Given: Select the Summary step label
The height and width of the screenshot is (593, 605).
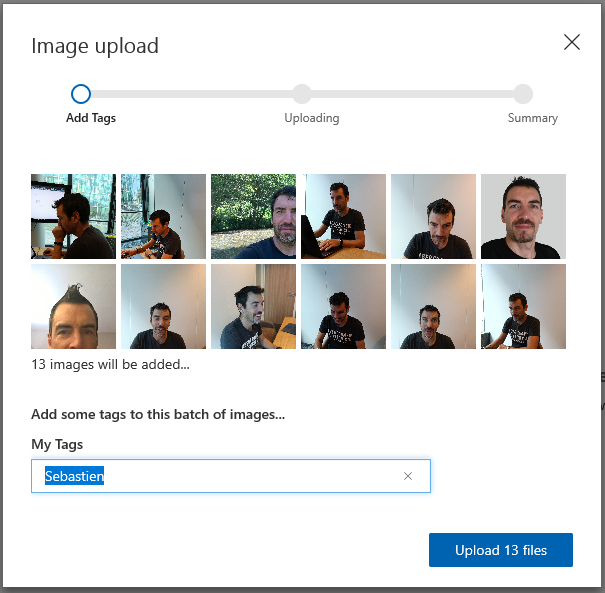Looking at the screenshot, I should tap(532, 118).
